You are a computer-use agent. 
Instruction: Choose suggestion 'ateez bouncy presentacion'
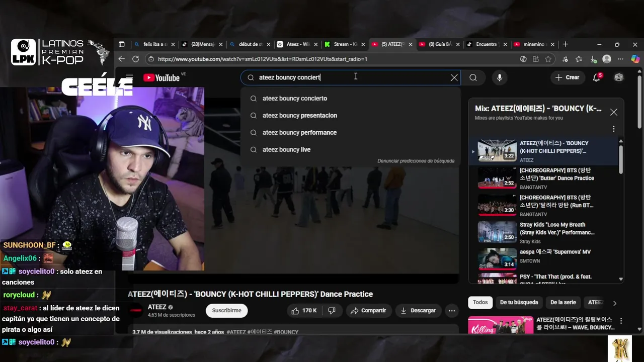[350, 116]
